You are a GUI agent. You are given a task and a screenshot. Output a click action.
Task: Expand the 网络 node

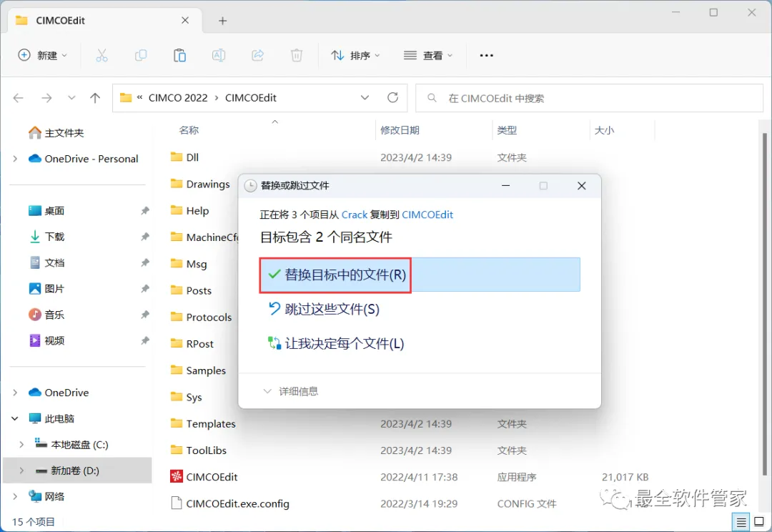[15, 496]
